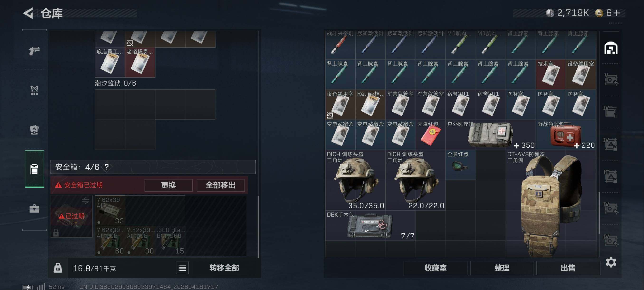Open the 收藏室 collection room

click(x=436, y=268)
